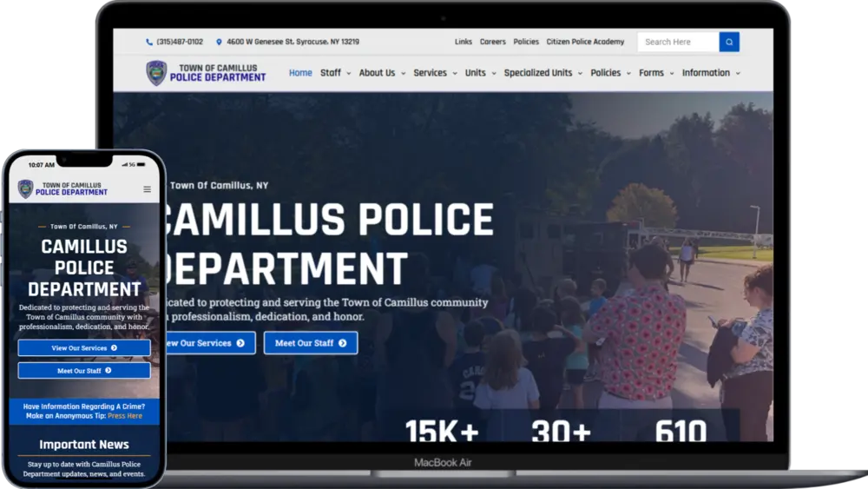
Task: Click the 4600 W Genesee St address text
Action: tap(293, 42)
